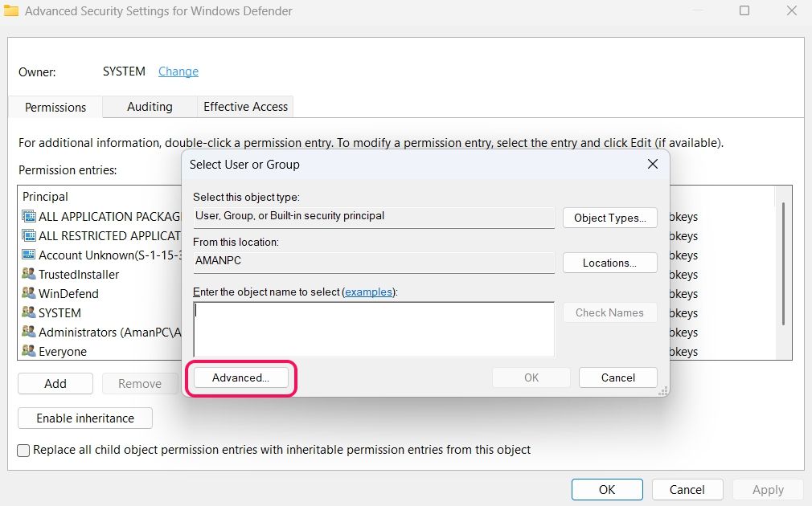Cancel the Select User or Group dialog

[x=617, y=377]
